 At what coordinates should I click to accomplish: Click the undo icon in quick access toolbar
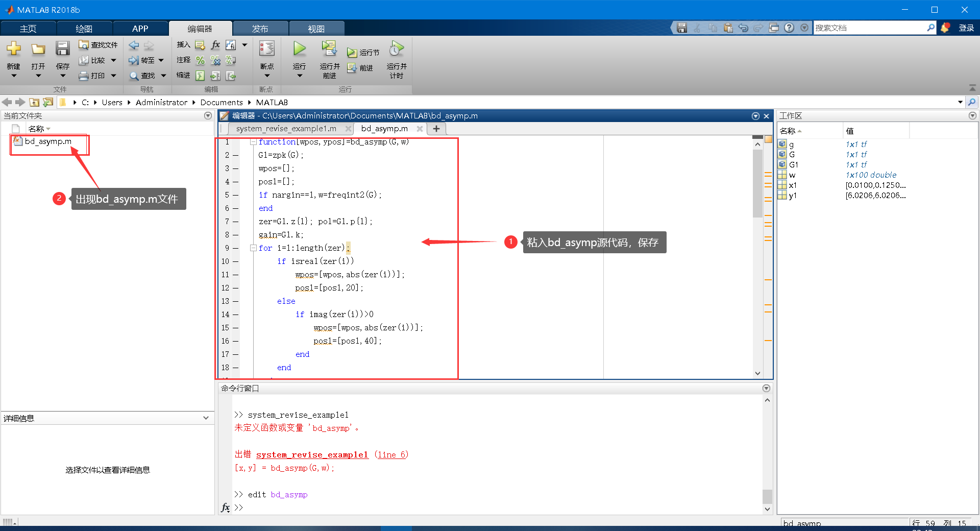tap(743, 28)
